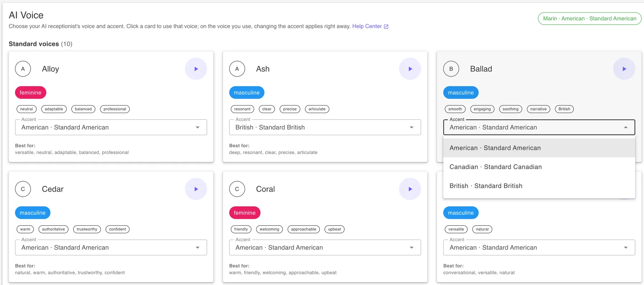
Task: Click the articulate chip on Ash
Action: click(x=317, y=109)
